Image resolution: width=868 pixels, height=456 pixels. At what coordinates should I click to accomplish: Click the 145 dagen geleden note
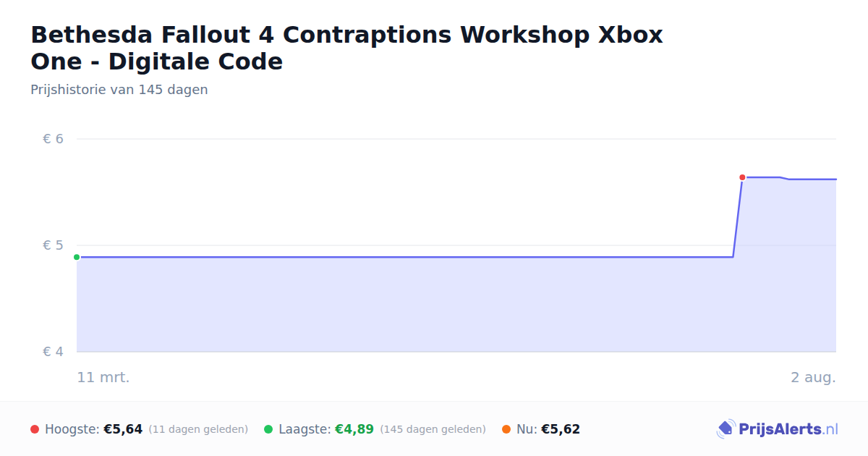(433, 429)
